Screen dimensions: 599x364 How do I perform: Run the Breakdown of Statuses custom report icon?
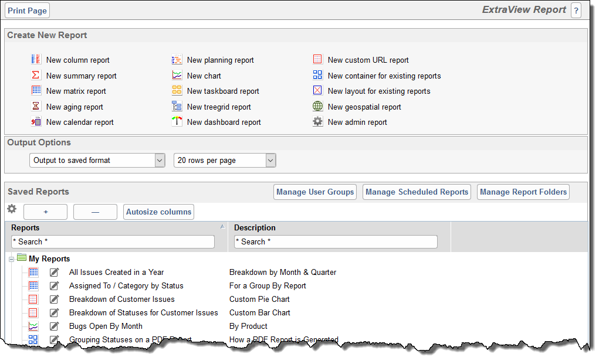tap(33, 313)
